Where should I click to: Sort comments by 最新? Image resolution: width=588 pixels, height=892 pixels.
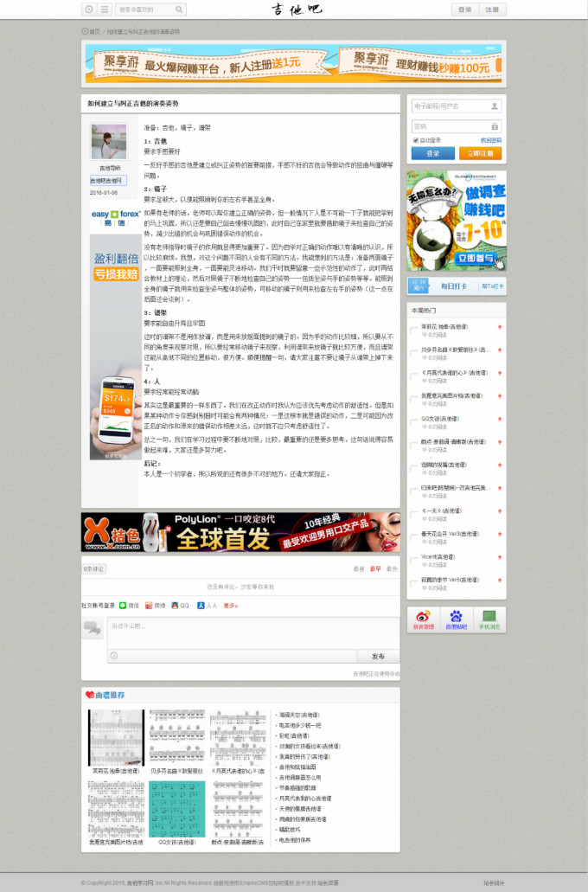pos(359,569)
